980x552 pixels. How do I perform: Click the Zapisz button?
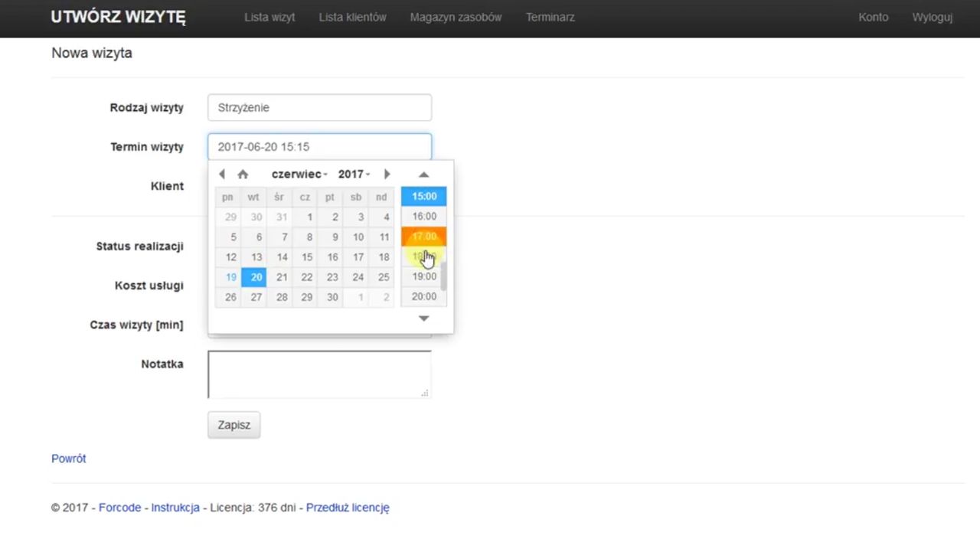[234, 425]
